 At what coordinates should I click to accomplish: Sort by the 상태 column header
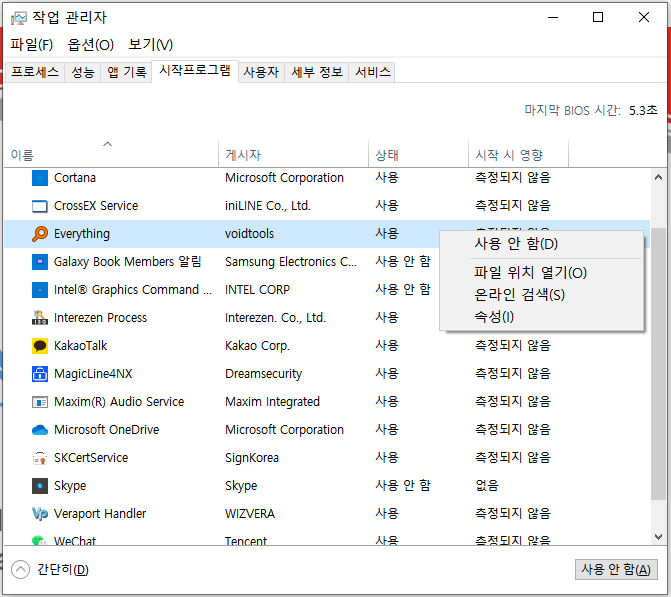tap(419, 154)
